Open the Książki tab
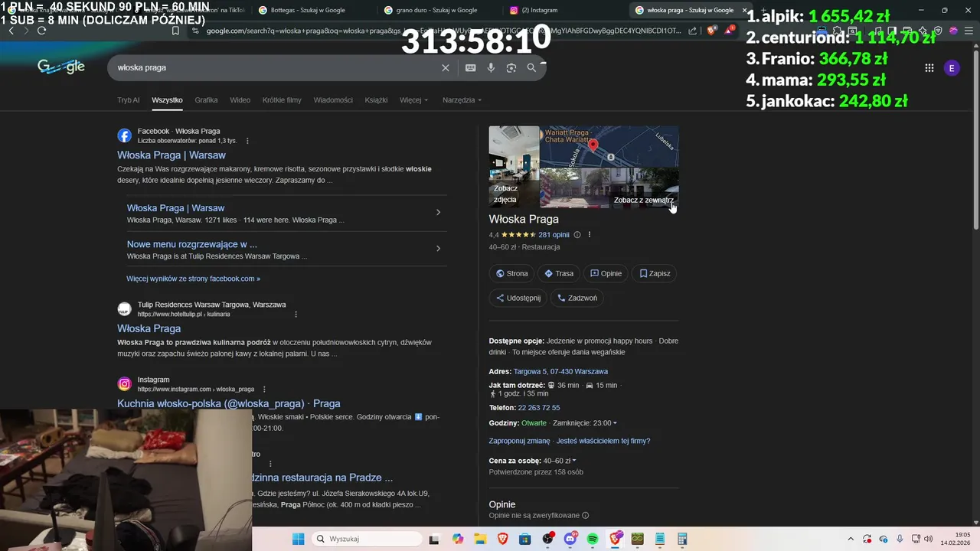Viewport: 980px width, 551px height. [376, 100]
